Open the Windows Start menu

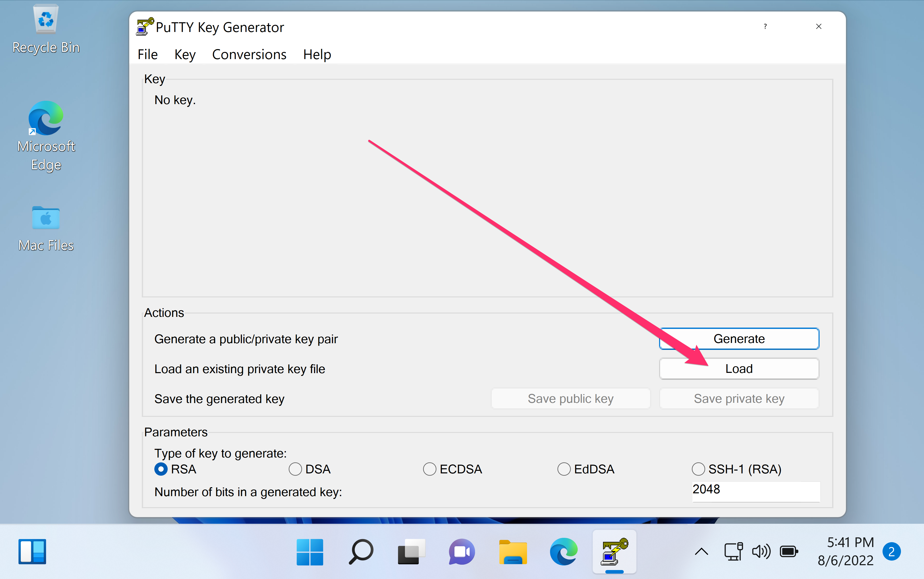click(310, 552)
